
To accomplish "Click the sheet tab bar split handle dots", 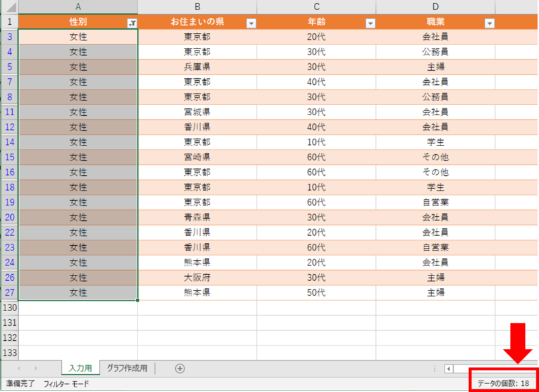I will [x=435, y=369].
